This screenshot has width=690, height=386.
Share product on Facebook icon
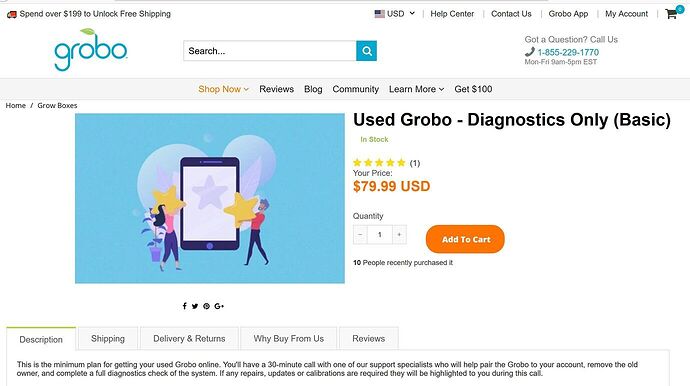184,306
